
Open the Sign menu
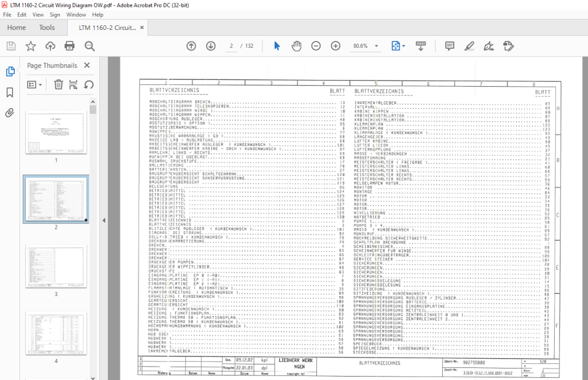tap(55, 14)
